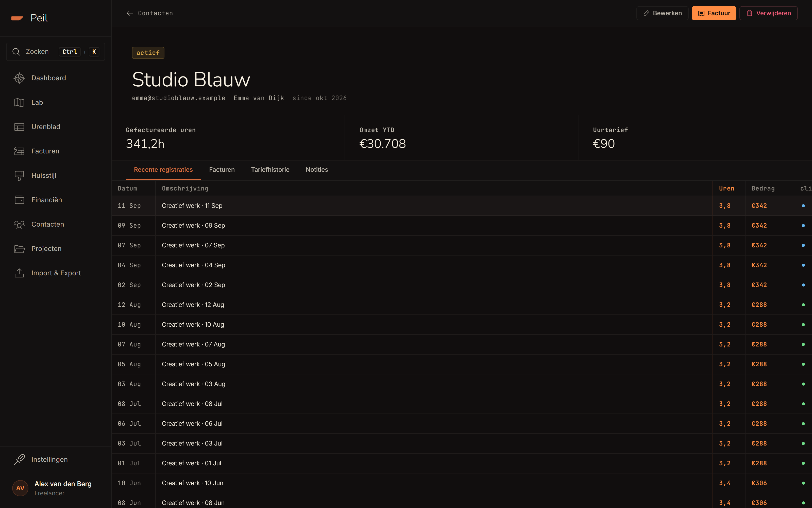Click the Projecten folder icon
Viewport: 812px width, 508px height.
[19, 249]
